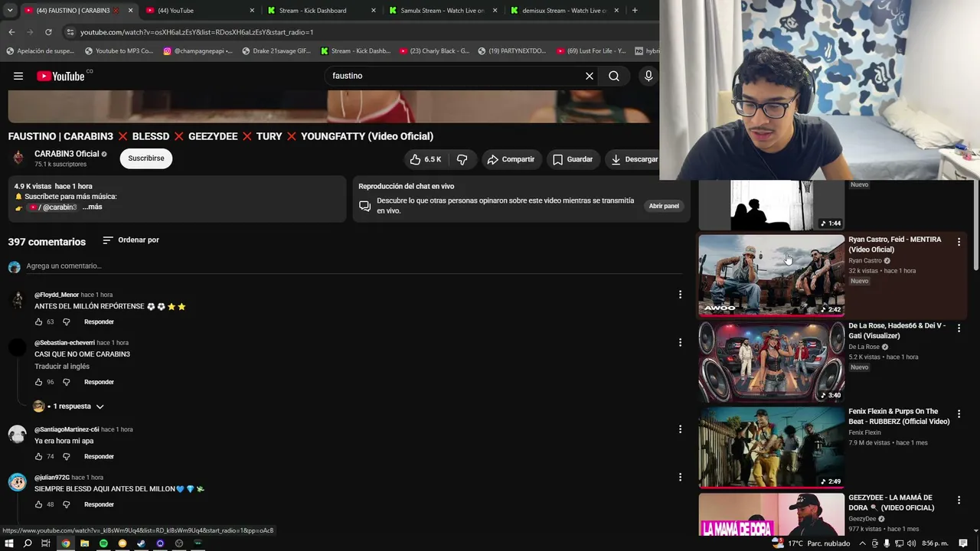The height and width of the screenshot is (551, 980).
Task: Open the @champagnepapi Instagram bookmark
Action: tap(198, 51)
